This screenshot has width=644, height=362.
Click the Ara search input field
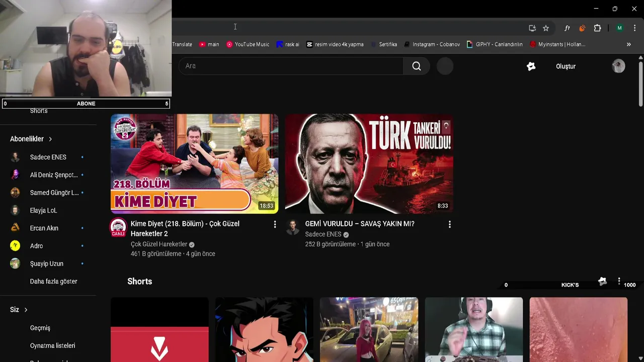click(x=291, y=66)
